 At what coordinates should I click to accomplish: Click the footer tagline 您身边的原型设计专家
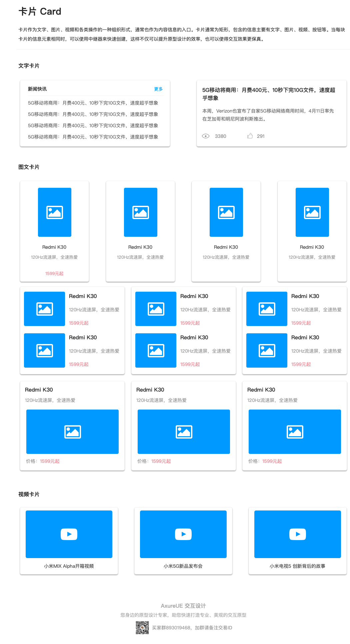click(183, 615)
